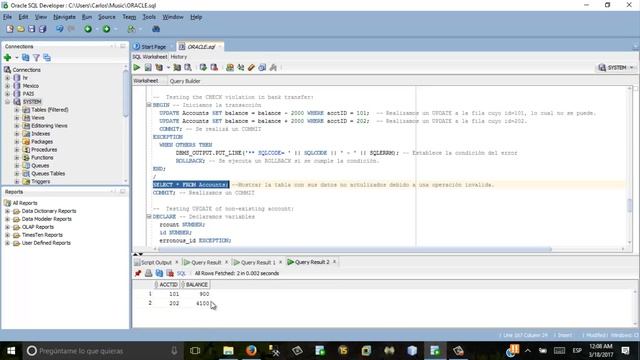Expand the Mexico connection node
The image size is (640, 360).
pyautogui.click(x=7, y=86)
